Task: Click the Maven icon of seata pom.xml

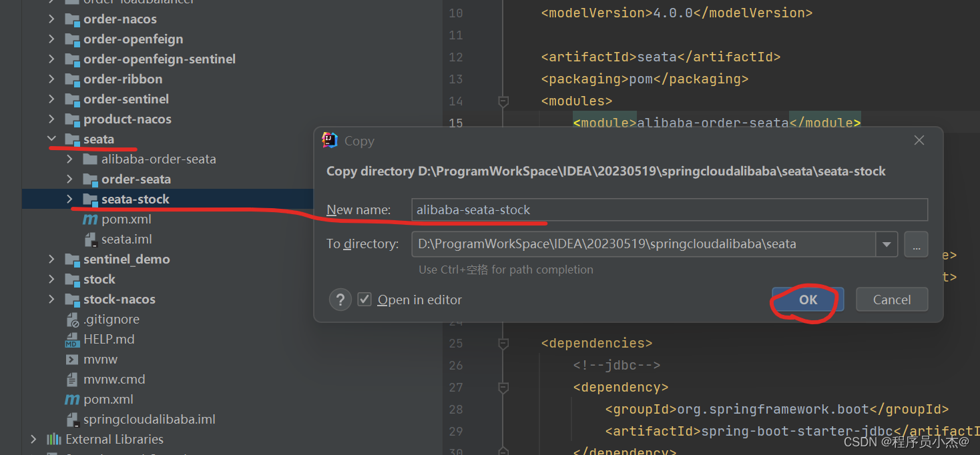Action: (90, 219)
